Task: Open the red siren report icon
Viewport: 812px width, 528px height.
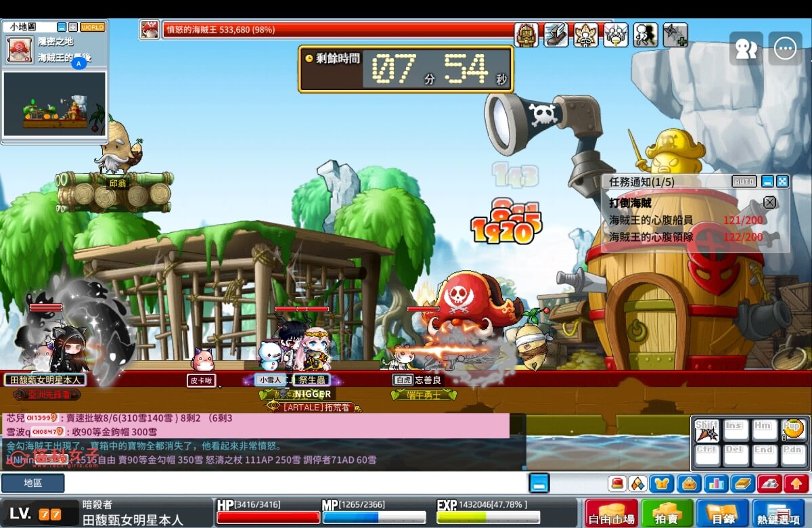Action: (617, 484)
